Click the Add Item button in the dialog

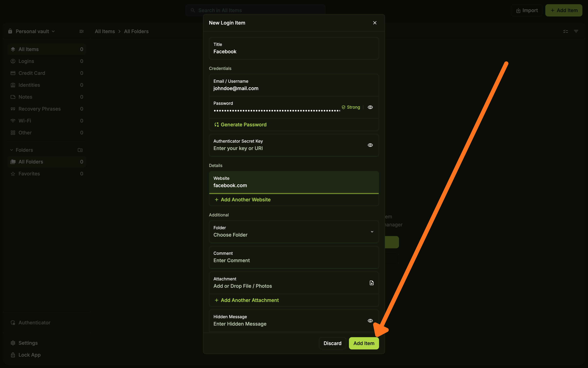[364, 343]
